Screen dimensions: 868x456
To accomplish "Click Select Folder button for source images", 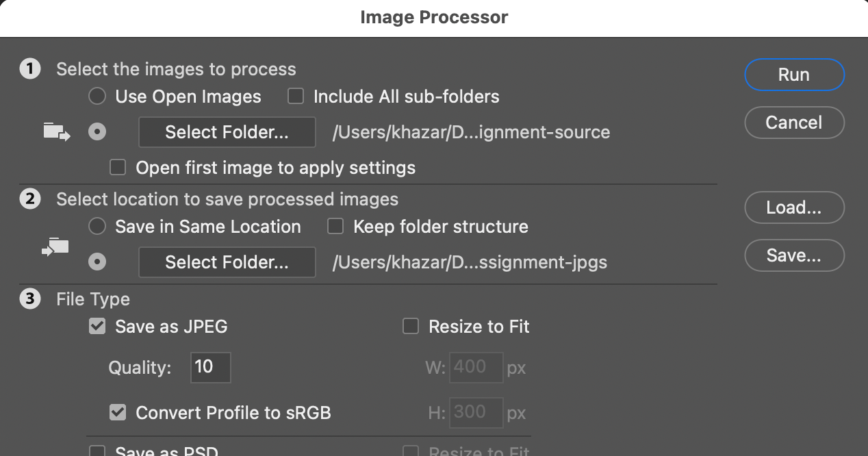I will (227, 132).
